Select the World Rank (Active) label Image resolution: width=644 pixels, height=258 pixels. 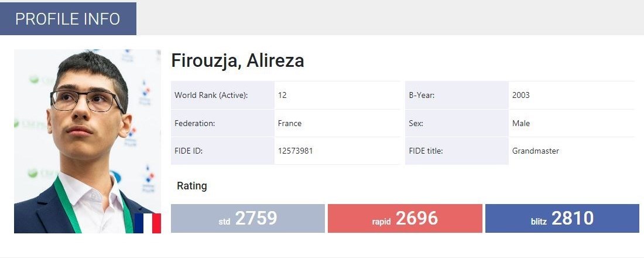211,95
